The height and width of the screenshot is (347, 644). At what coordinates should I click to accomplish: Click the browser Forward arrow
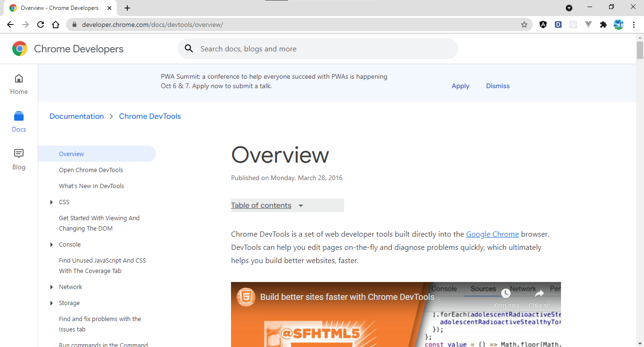[x=25, y=25]
